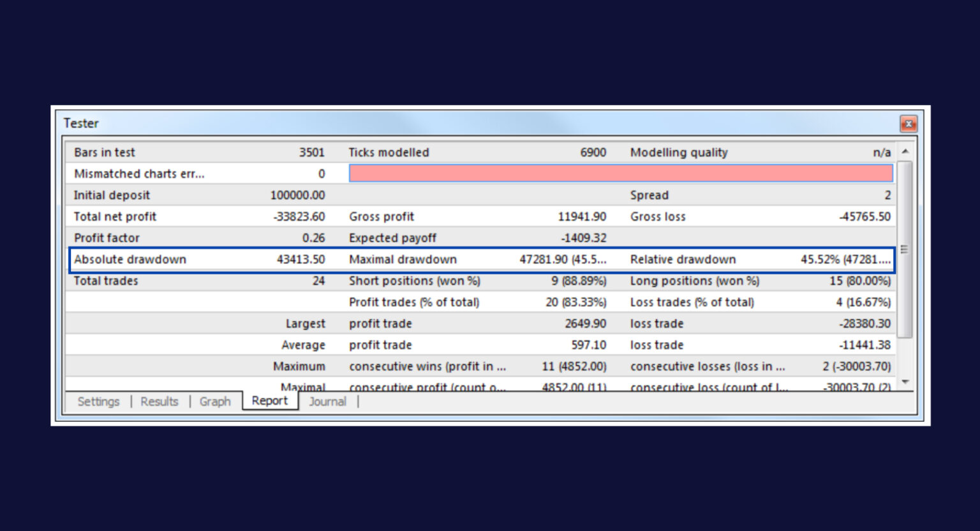Click 'Total trades' label
This screenshot has width=980, height=531.
tap(106, 281)
